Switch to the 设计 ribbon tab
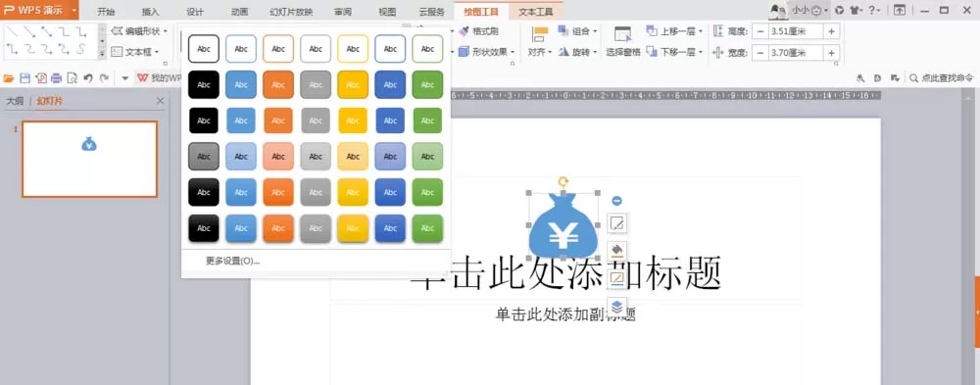 pos(195,11)
